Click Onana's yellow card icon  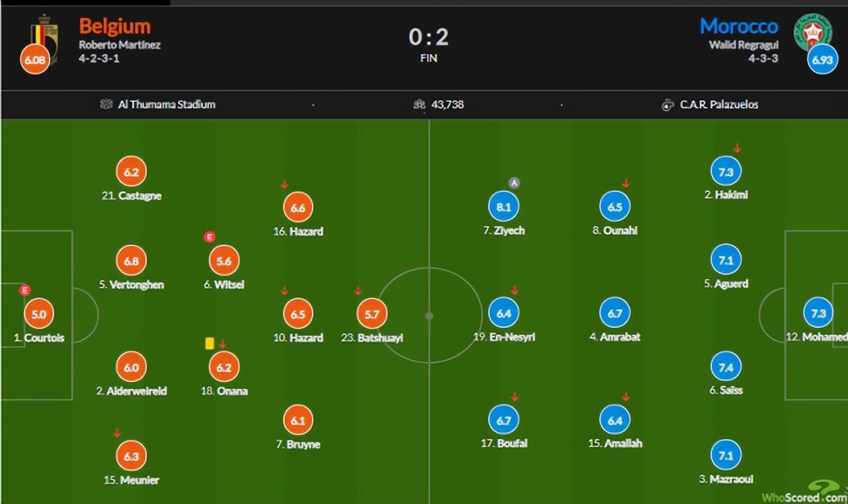coord(210,343)
